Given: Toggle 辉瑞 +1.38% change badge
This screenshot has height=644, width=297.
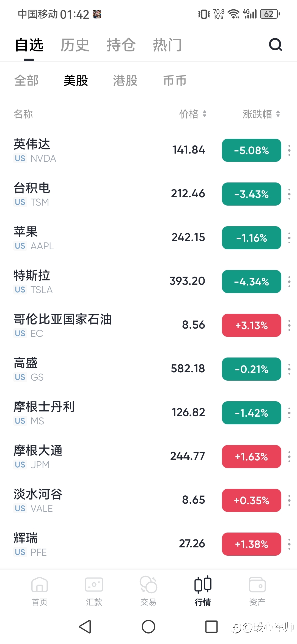Looking at the screenshot, I should coord(252,544).
